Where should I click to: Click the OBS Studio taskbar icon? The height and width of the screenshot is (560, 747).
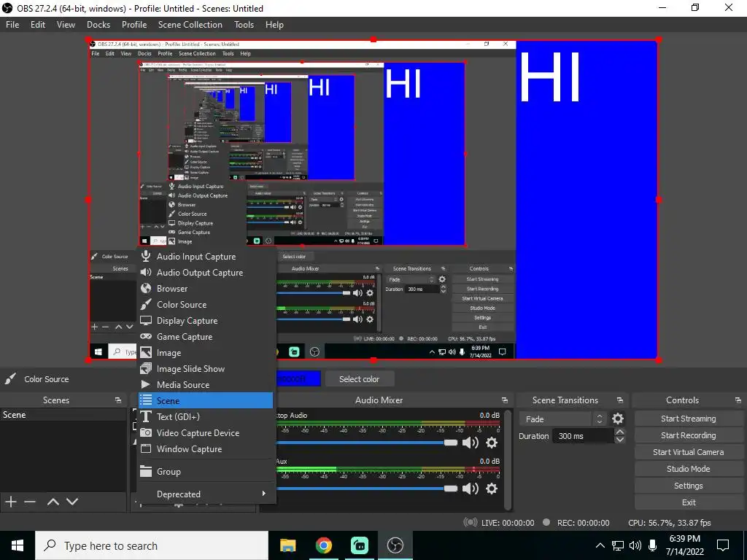395,545
